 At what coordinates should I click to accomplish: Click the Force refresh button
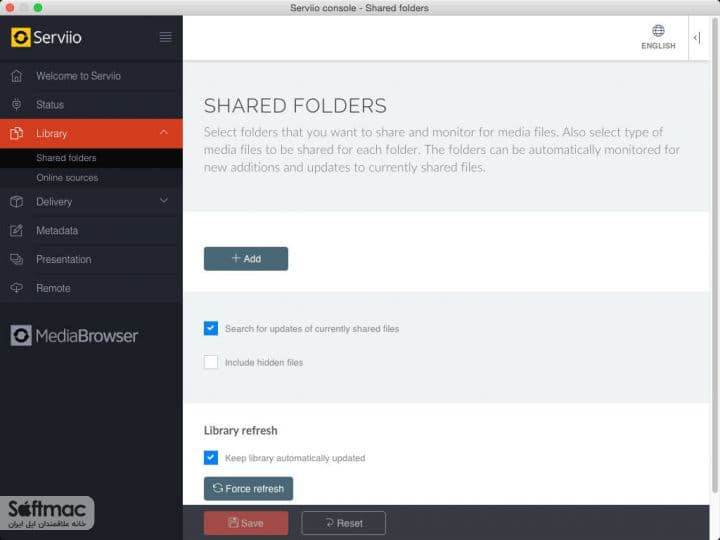248,489
